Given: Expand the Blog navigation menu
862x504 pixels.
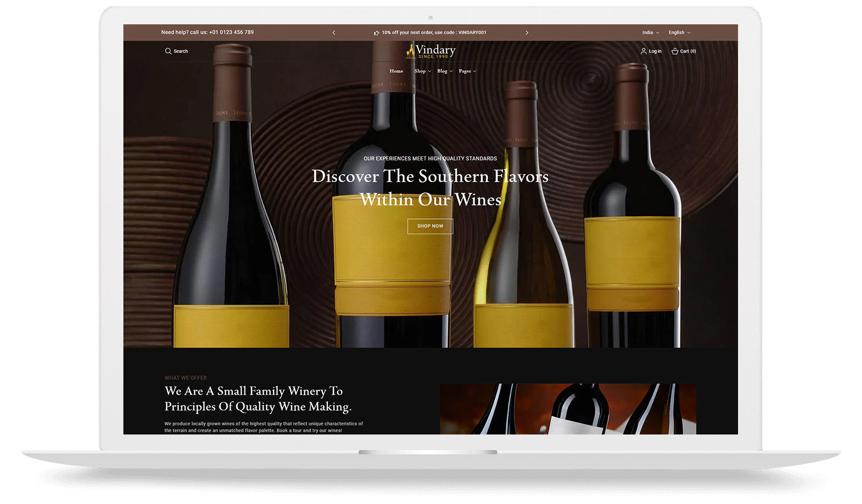Looking at the screenshot, I should (444, 71).
